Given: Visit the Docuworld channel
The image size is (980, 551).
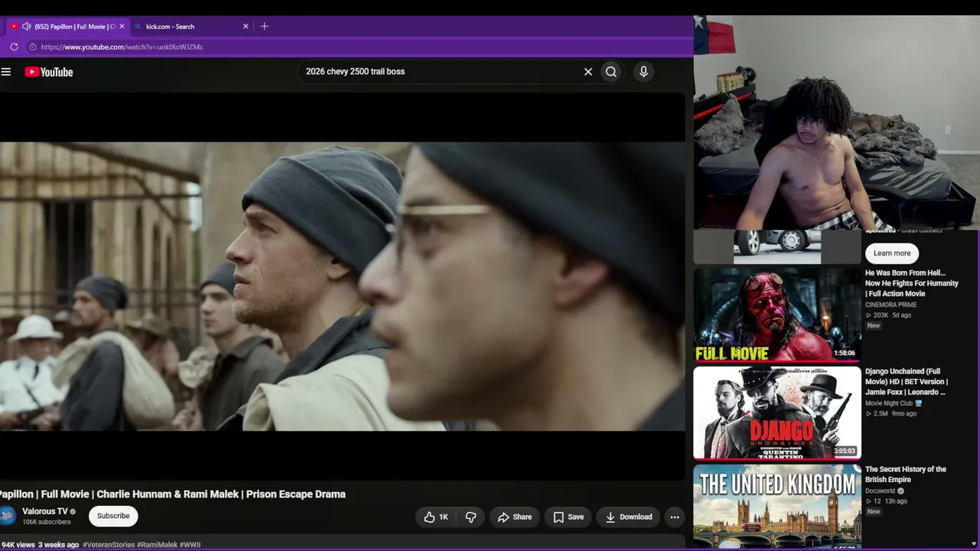Looking at the screenshot, I should tap(880, 491).
